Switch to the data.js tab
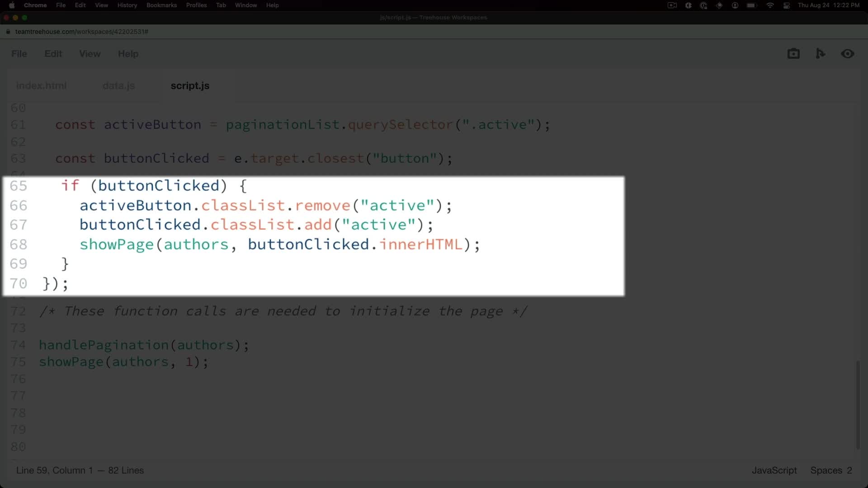The image size is (868, 488). 118,85
